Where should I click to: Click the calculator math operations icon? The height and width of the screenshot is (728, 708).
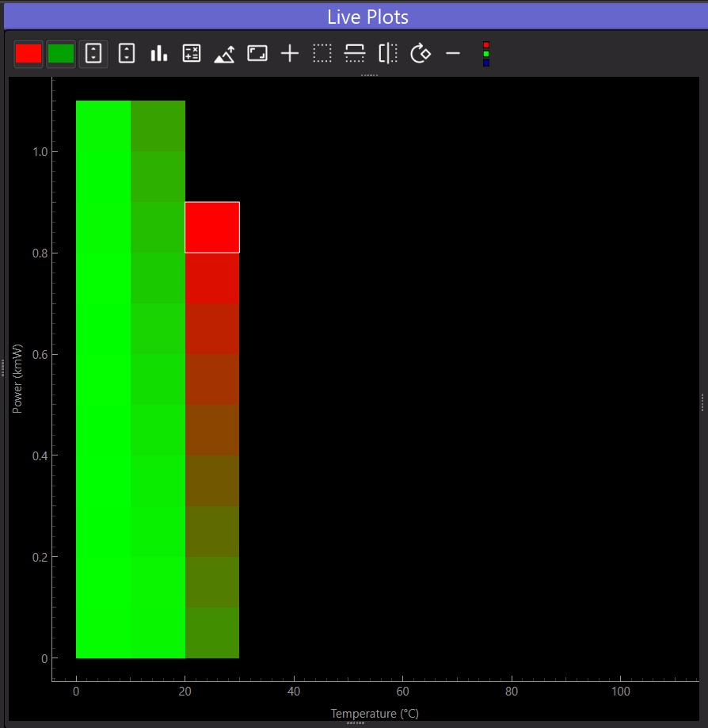(192, 54)
